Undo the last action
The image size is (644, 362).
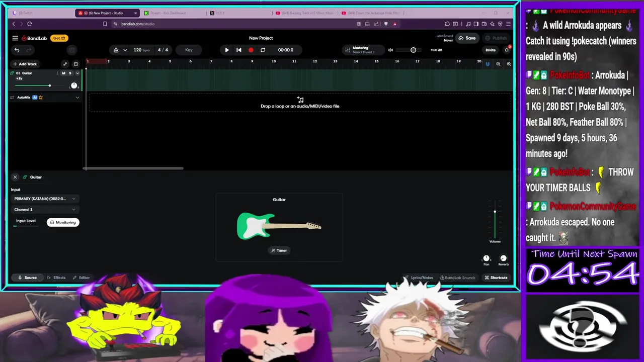(x=17, y=50)
